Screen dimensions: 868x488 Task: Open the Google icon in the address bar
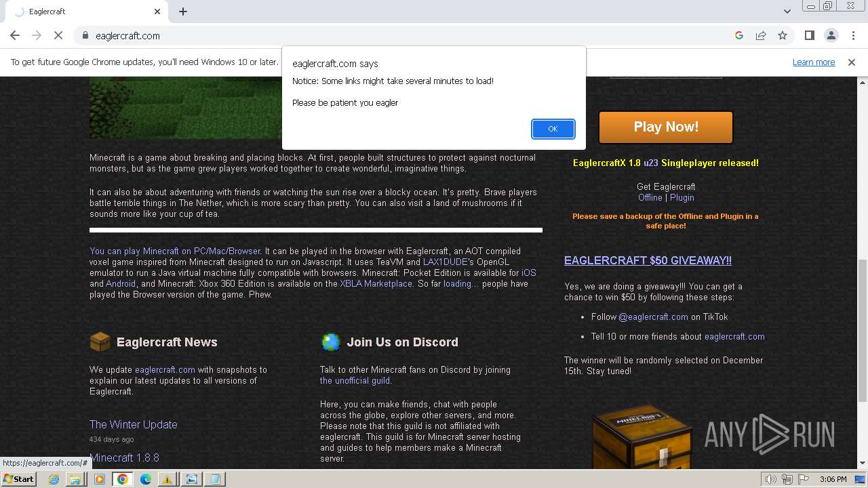tap(739, 35)
